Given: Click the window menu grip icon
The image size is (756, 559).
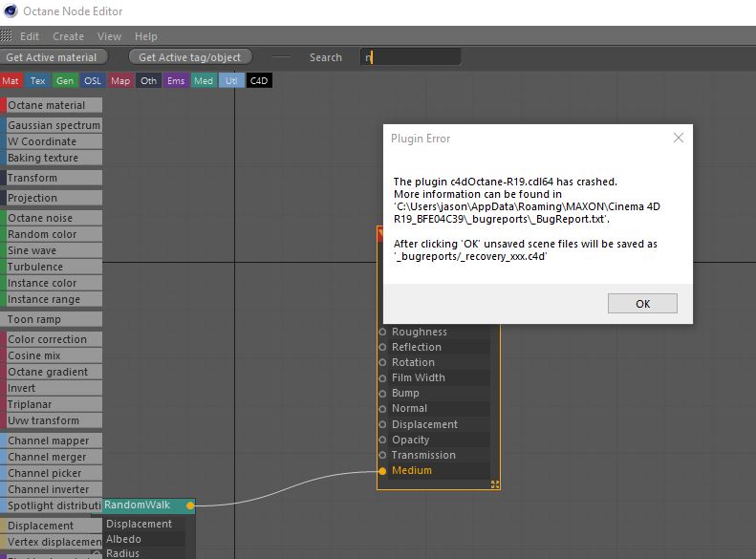Looking at the screenshot, I should (6, 36).
